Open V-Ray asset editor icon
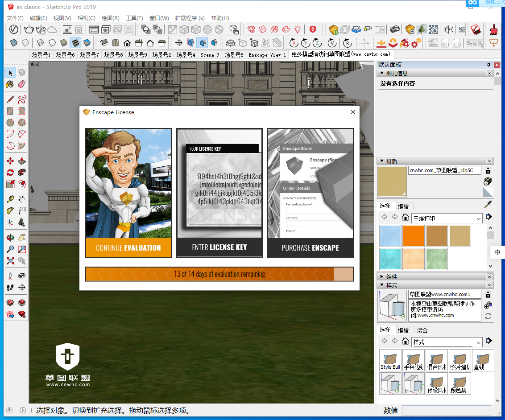This screenshot has width=505, height=420. [x=13, y=29]
